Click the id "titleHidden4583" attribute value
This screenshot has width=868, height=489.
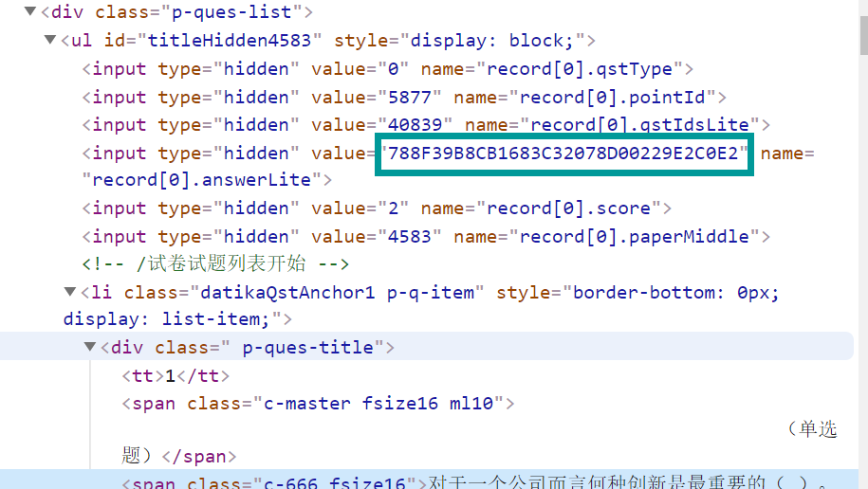[230, 41]
